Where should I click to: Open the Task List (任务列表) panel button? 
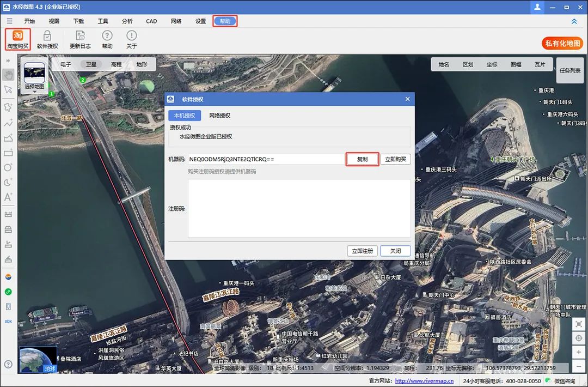coord(570,70)
